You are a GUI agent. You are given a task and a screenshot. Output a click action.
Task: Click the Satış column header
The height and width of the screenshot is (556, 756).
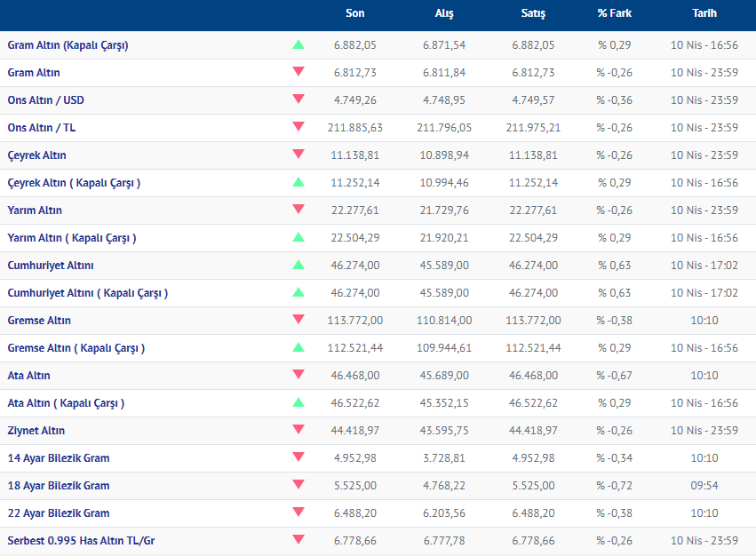point(533,14)
